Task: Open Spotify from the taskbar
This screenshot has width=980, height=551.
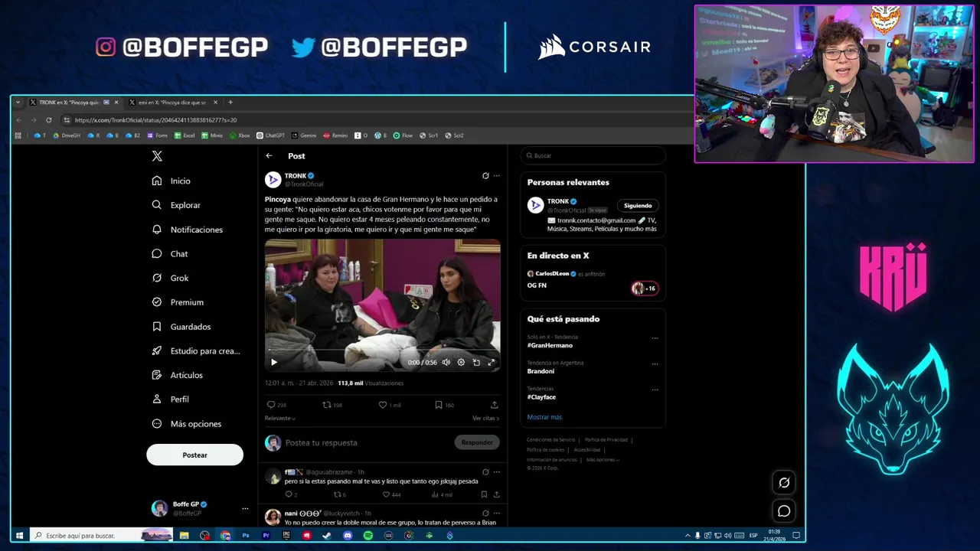Action: point(368,536)
